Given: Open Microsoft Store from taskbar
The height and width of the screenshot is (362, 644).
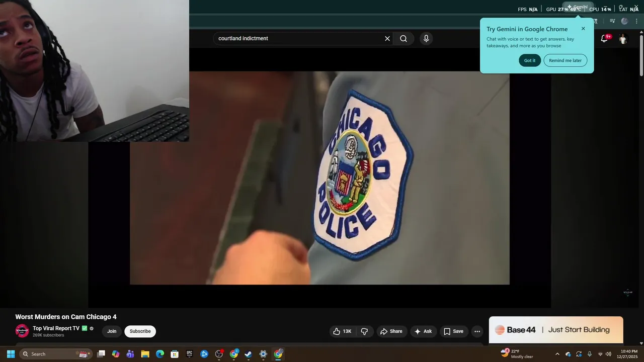Looking at the screenshot, I should point(175,354).
